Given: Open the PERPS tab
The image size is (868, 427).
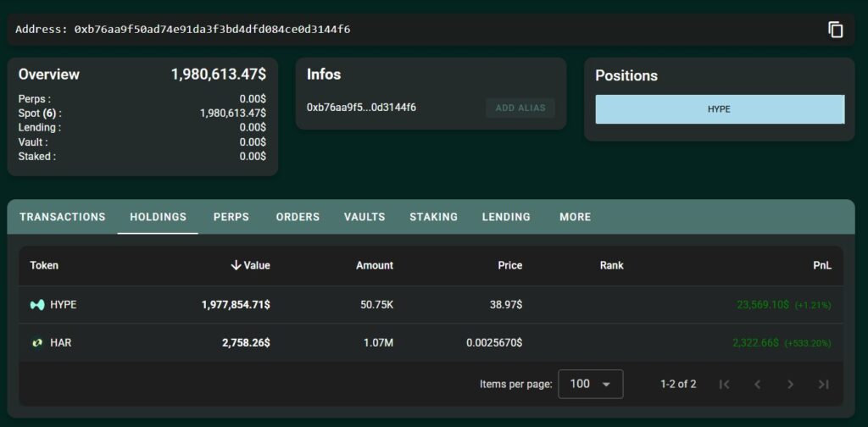Looking at the screenshot, I should tap(231, 217).
